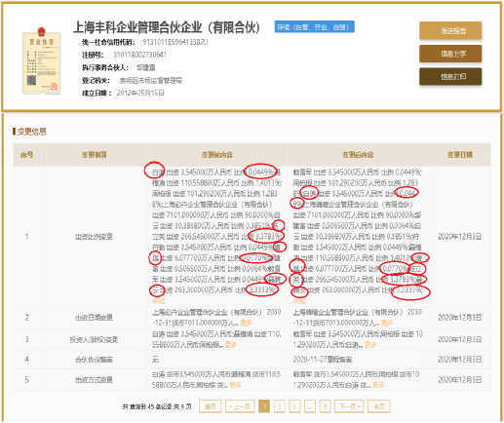Click the 信息分享 button
This screenshot has width=504, height=423.
(450, 54)
